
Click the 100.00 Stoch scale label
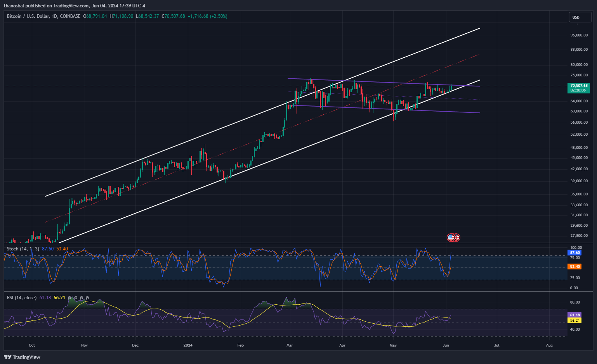click(576, 248)
